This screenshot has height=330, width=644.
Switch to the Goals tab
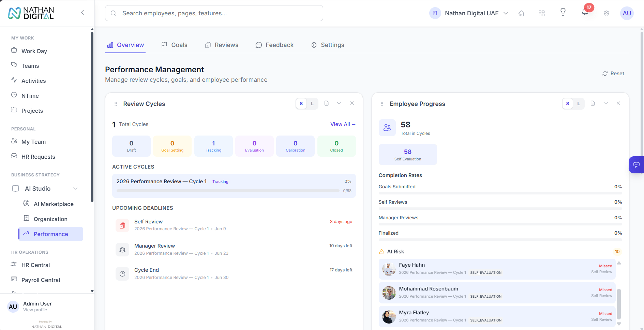tap(175, 45)
